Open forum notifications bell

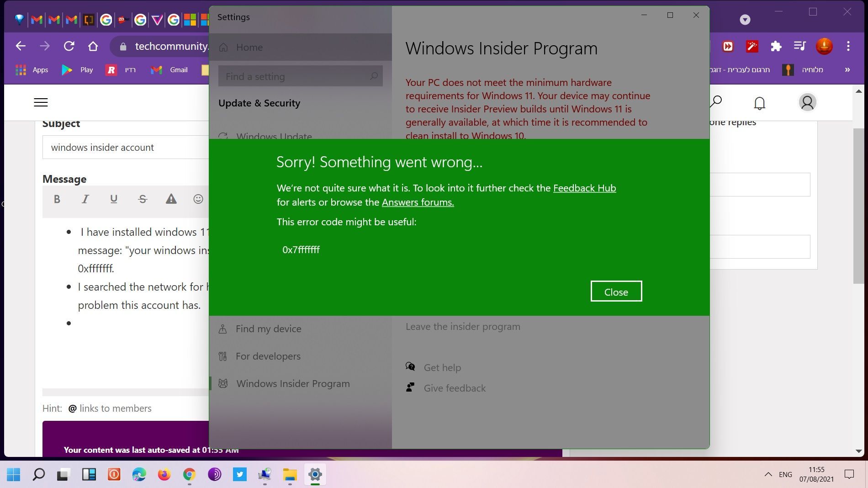tap(759, 102)
